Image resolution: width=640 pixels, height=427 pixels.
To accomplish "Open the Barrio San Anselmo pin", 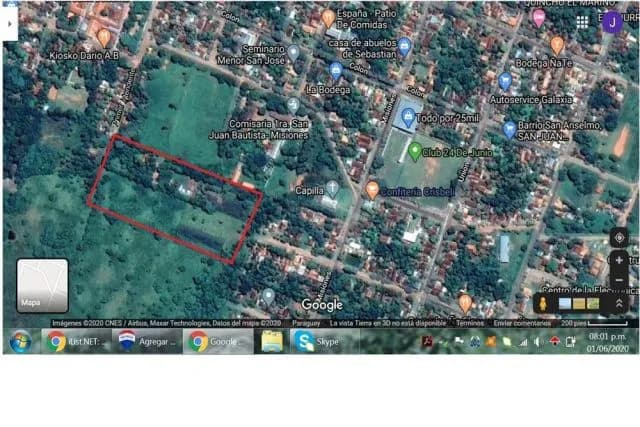I will pos(509,130).
